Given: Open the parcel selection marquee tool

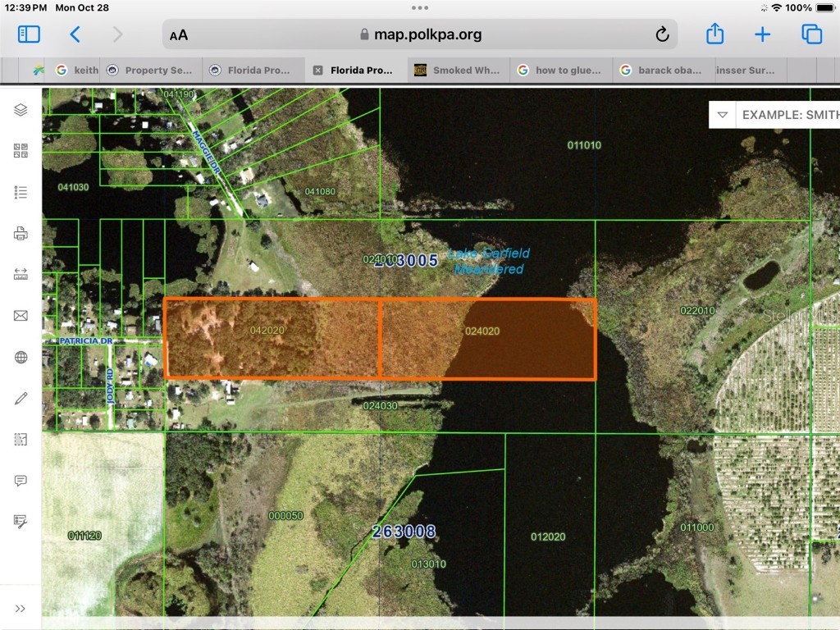Looking at the screenshot, I should 21,440.
